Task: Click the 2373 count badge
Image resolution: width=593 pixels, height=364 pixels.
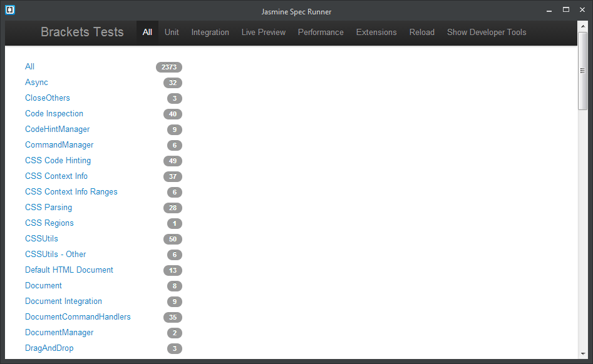Action: [169, 67]
